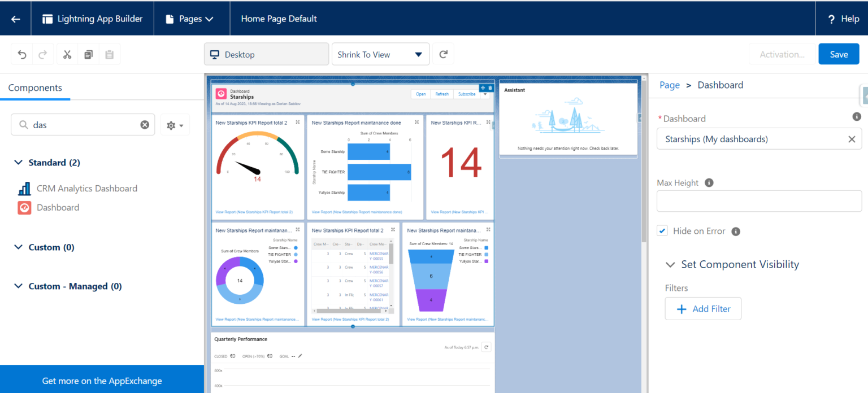Click the Refresh icon beside Shrink To View
This screenshot has width=868, height=393.
coord(443,54)
